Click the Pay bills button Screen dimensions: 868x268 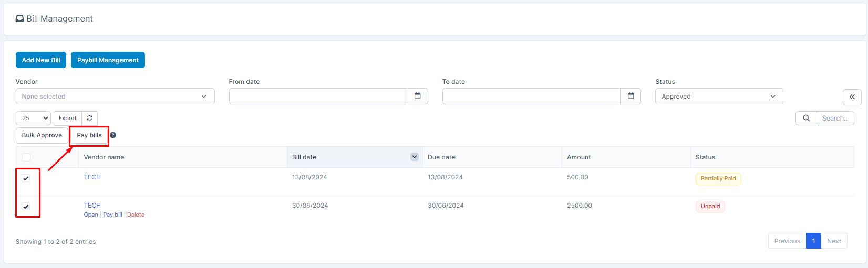point(89,135)
